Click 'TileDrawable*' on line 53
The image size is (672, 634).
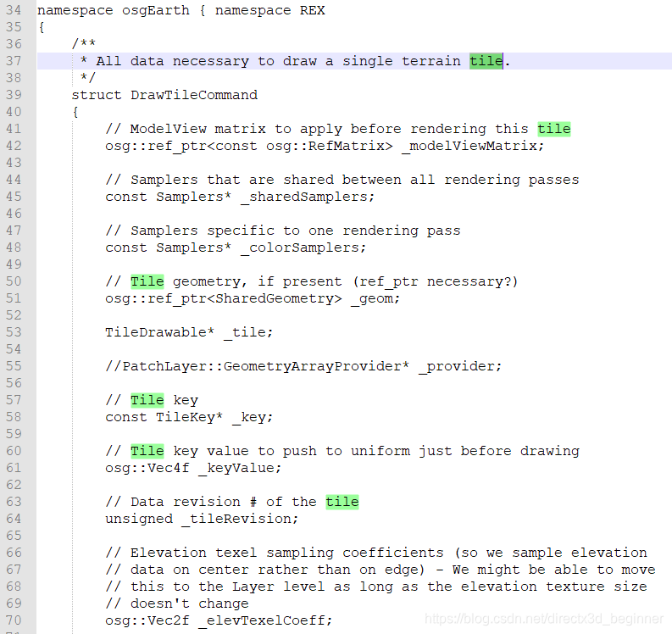click(x=160, y=332)
